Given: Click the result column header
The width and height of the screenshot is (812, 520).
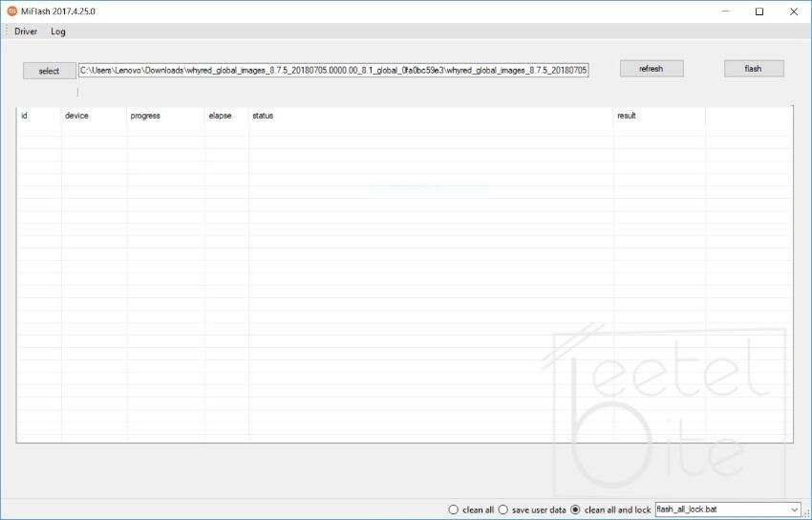Looking at the screenshot, I should (659, 116).
